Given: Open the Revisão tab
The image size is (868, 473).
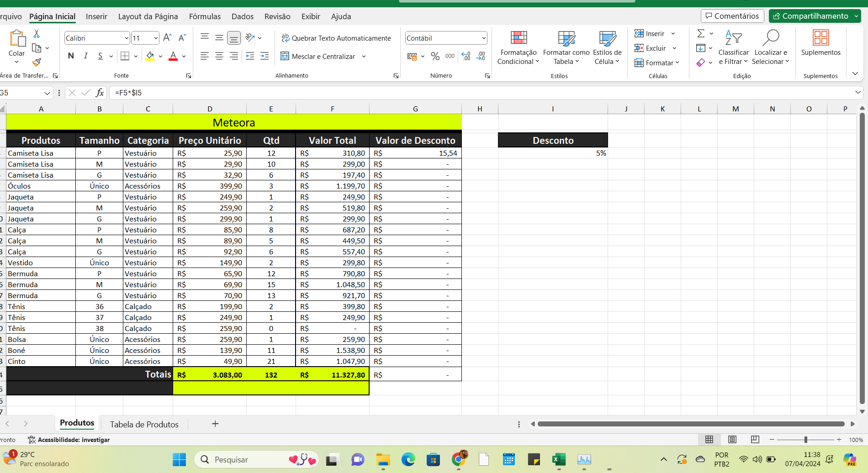Looking at the screenshot, I should tap(277, 16).
